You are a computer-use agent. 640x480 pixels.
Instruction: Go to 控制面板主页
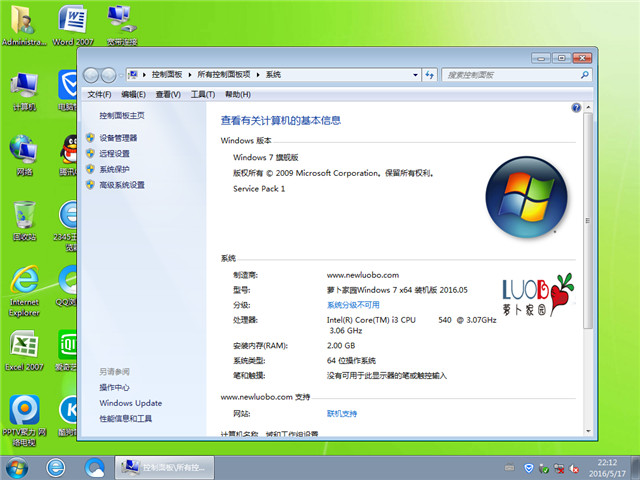tap(122, 116)
